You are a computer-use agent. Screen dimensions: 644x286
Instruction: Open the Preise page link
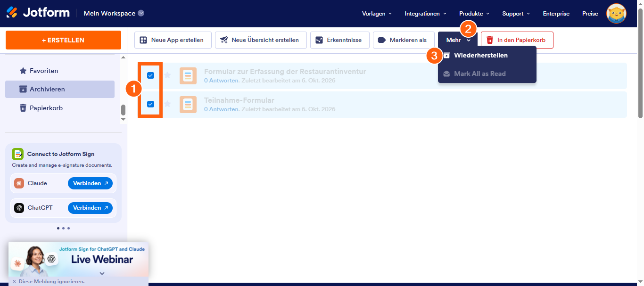590,14
